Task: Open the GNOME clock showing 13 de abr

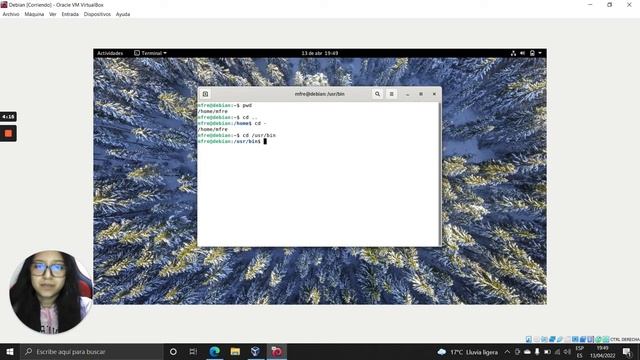Action: point(320,53)
